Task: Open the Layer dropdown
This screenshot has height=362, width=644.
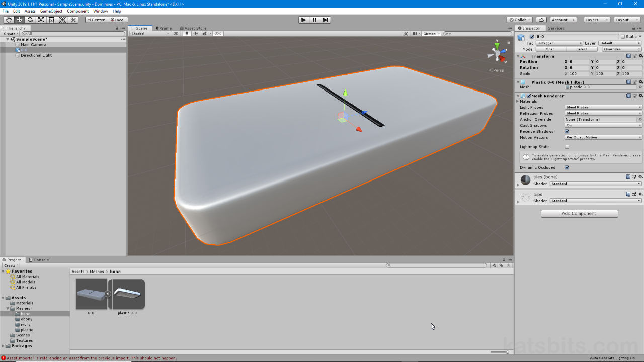Action: tap(620, 43)
